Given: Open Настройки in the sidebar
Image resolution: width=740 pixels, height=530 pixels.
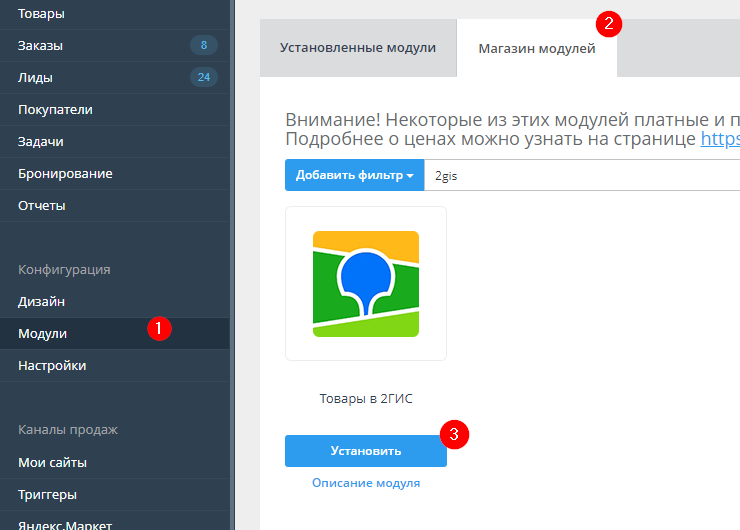Looking at the screenshot, I should point(52,365).
